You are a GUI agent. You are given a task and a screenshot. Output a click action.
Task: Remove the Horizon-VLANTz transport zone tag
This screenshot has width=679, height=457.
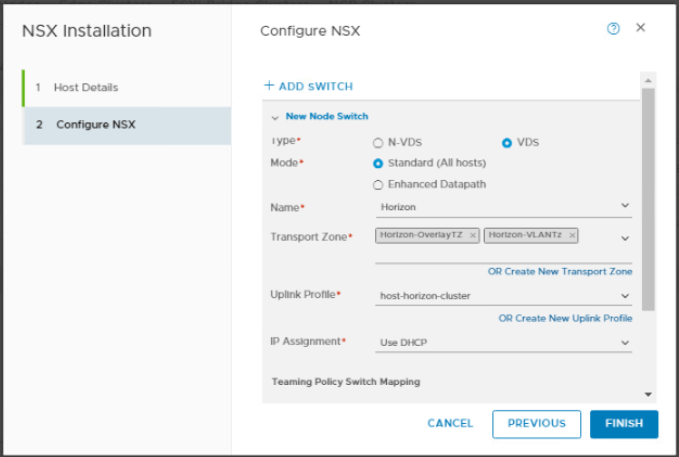[572, 235]
